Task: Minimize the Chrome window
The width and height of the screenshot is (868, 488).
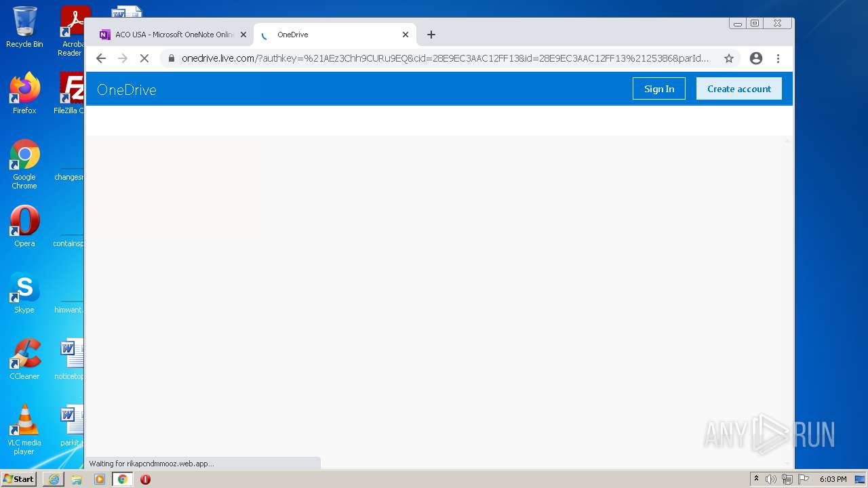Action: 738,23
